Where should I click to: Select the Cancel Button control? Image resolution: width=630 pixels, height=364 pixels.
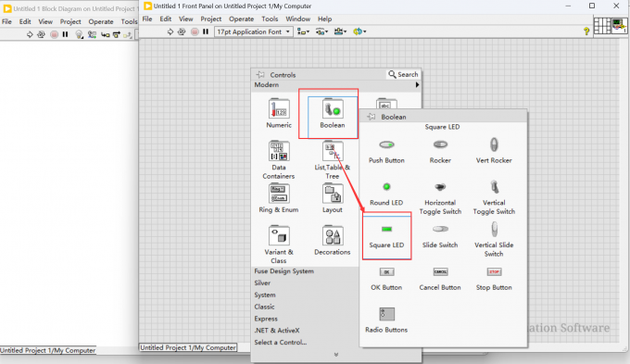click(440, 279)
